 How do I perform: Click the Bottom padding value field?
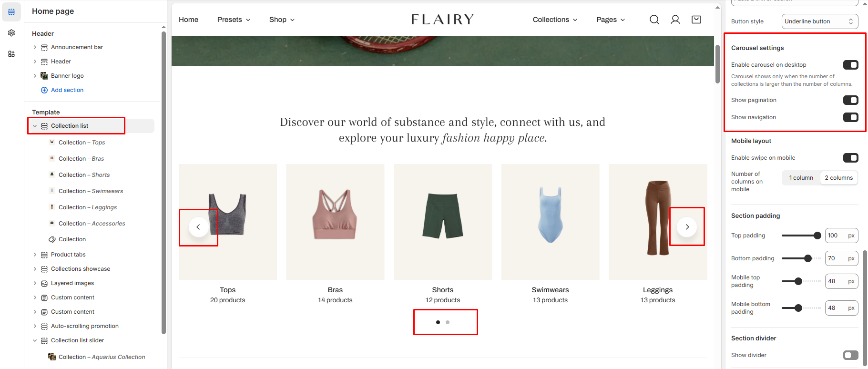pos(841,258)
